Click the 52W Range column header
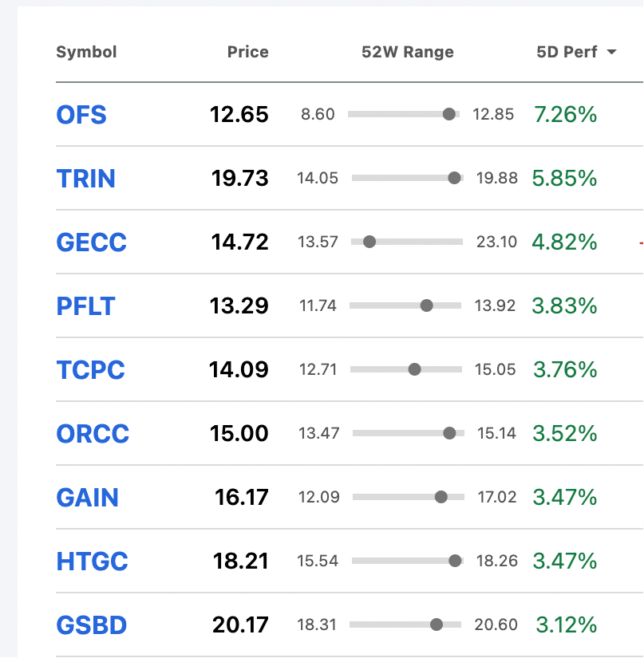The height and width of the screenshot is (658, 644). click(x=407, y=53)
